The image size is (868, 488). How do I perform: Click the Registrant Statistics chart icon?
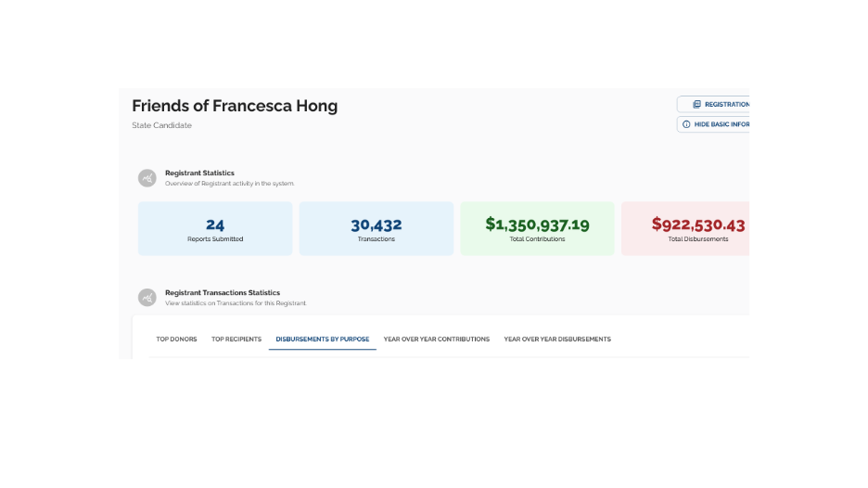click(x=147, y=178)
